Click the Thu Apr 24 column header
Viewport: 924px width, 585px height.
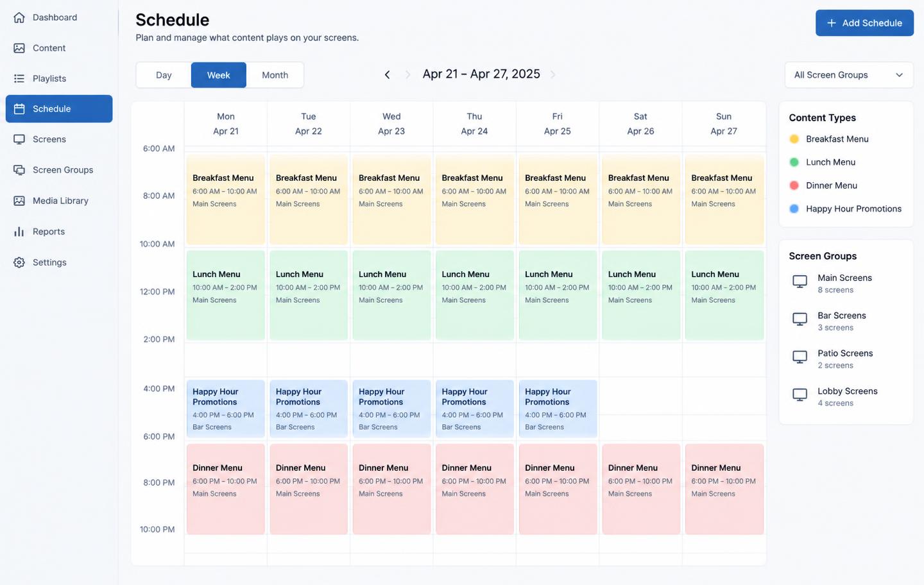(474, 124)
